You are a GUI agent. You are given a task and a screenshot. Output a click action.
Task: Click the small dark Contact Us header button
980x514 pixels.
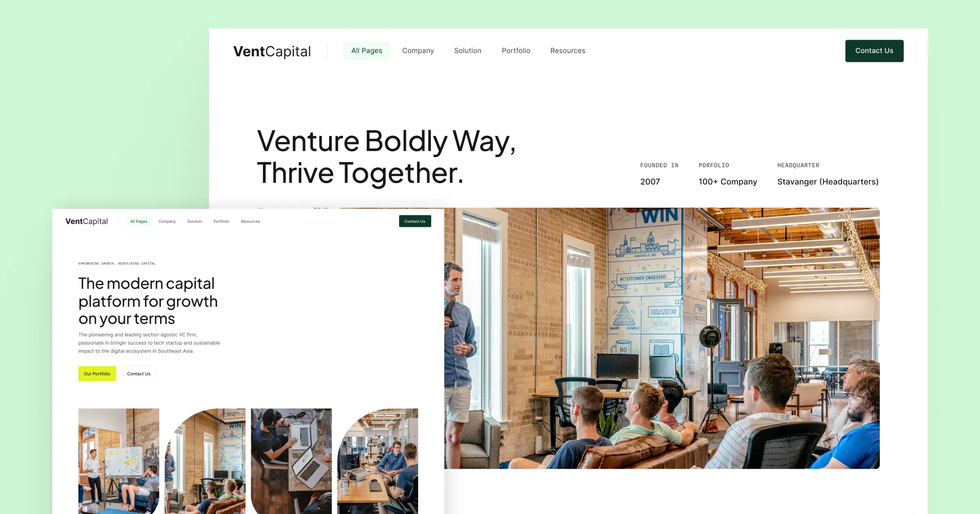[x=415, y=221]
